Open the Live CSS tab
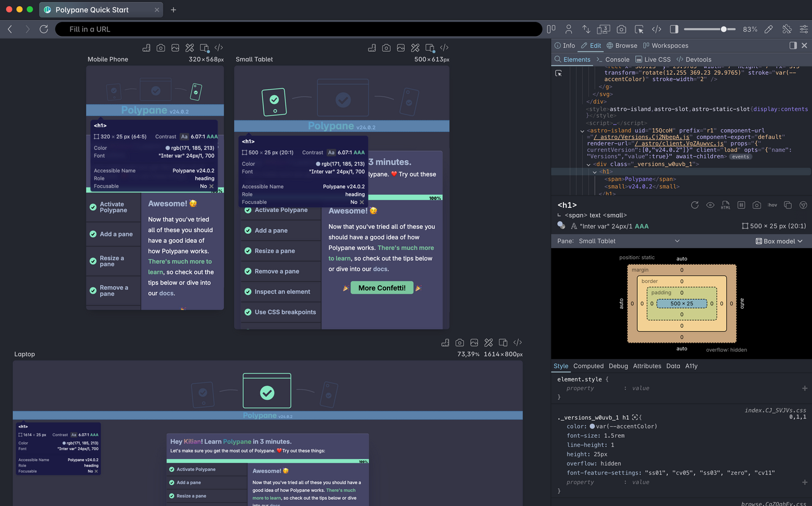Viewport: 812px width, 506px height. coord(653,60)
